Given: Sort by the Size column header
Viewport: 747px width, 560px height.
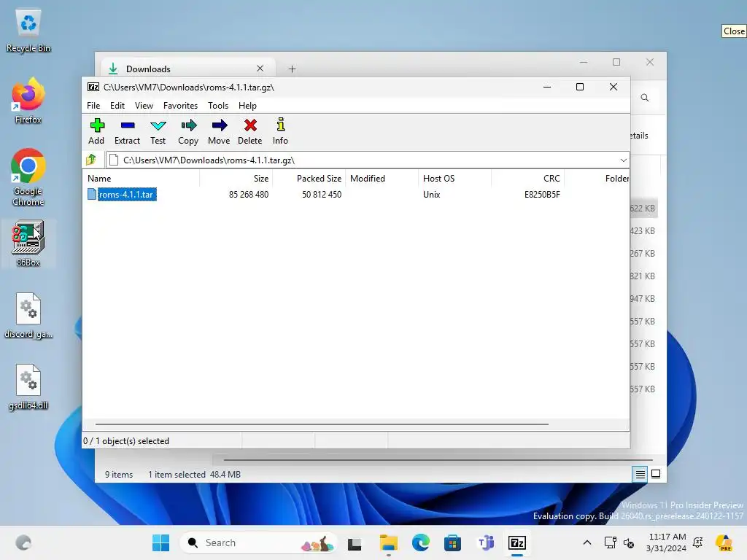Looking at the screenshot, I should 236,179.
